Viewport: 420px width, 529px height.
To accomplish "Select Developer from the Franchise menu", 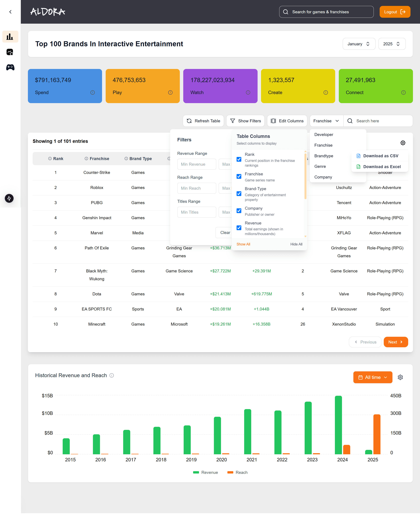I will tap(324, 134).
